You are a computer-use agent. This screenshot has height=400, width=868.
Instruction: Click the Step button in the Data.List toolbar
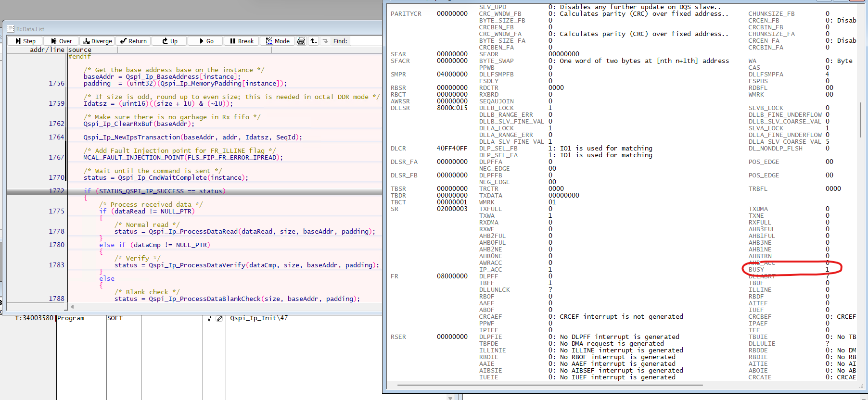coord(25,41)
